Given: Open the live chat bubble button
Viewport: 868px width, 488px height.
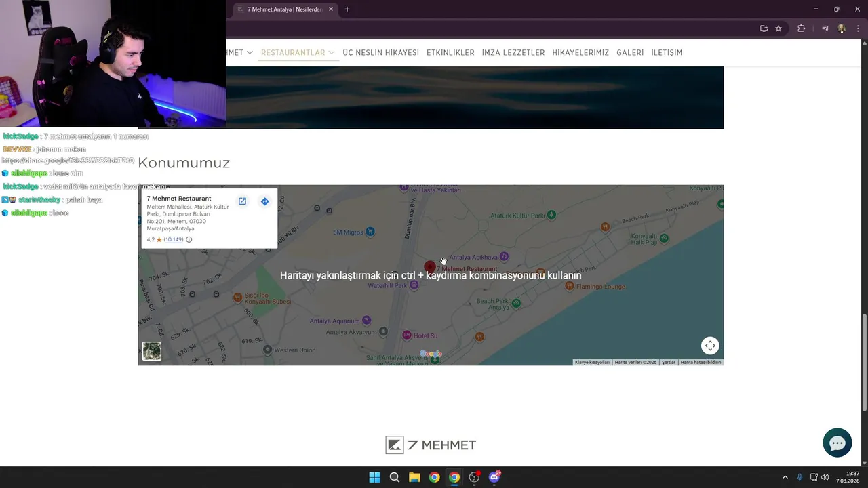Looking at the screenshot, I should [x=837, y=443].
